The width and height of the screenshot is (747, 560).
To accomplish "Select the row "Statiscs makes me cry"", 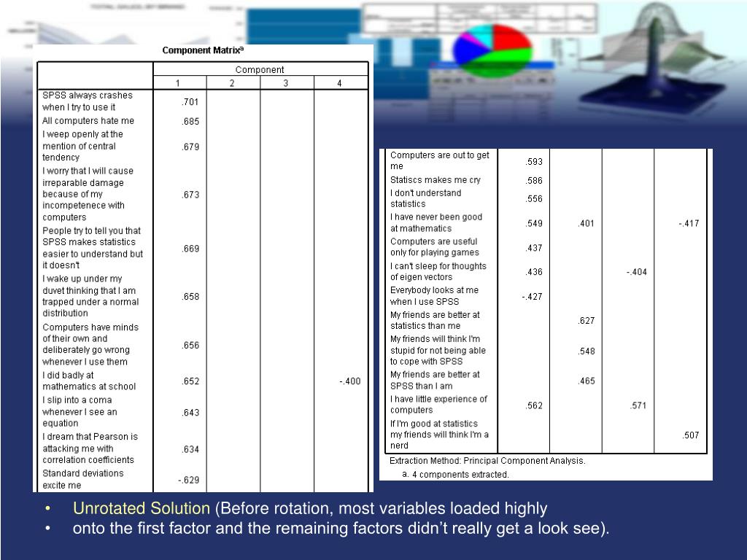I will click(436, 180).
